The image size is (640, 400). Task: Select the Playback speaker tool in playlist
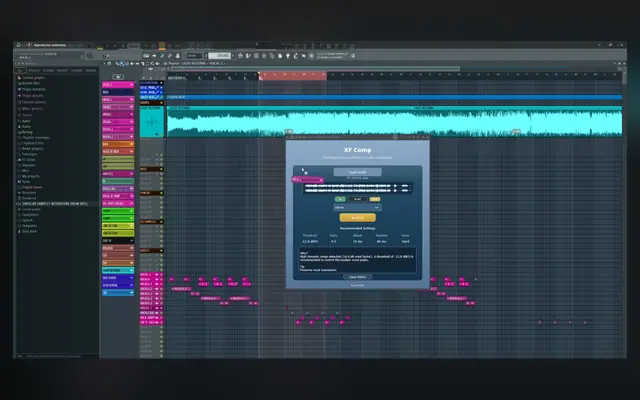[158, 64]
